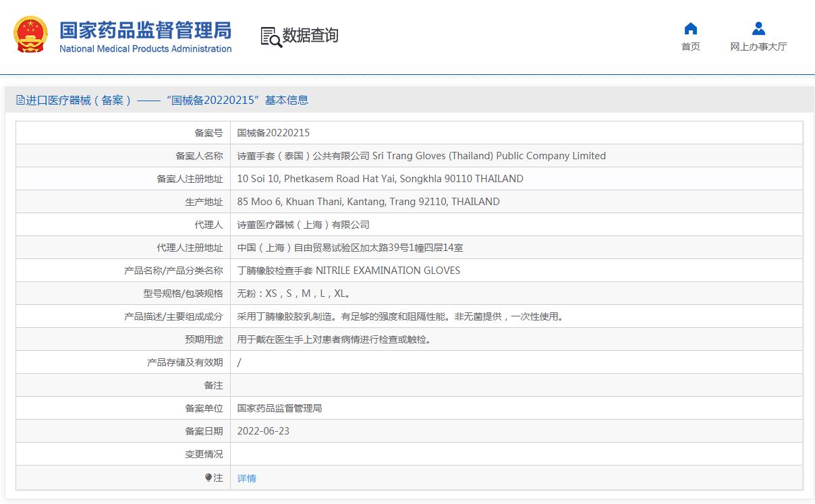Open the 详情 link

[247, 478]
